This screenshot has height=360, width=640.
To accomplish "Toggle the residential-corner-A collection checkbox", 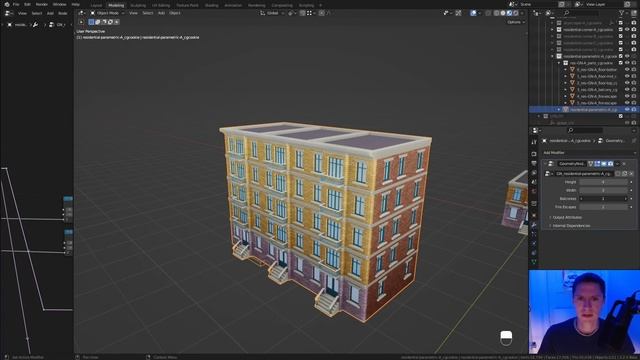I will coord(620,30).
